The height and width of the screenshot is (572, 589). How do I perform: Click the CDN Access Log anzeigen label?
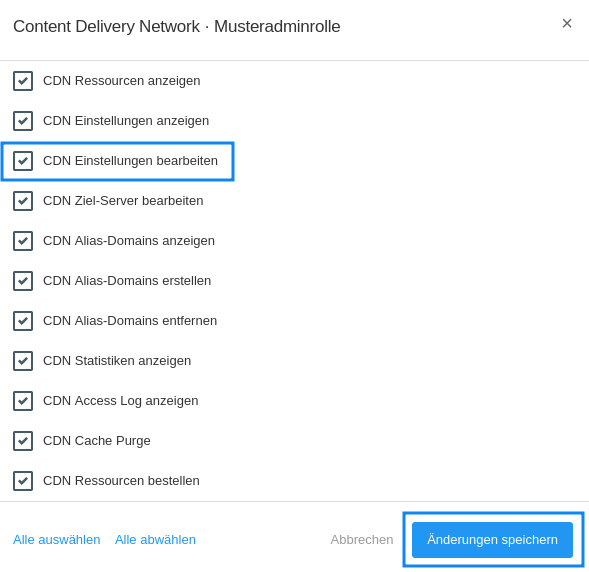coord(121,401)
